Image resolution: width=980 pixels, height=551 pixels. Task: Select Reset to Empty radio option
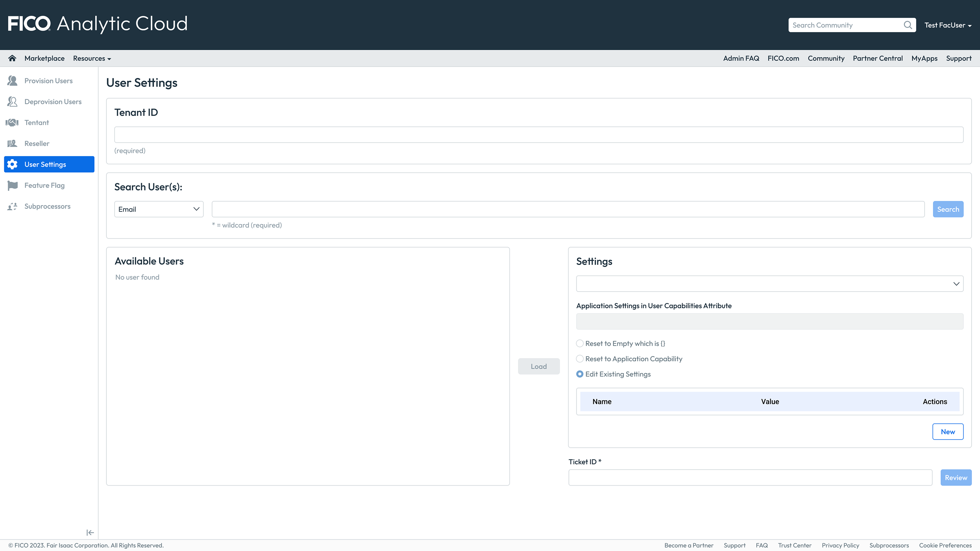(580, 344)
